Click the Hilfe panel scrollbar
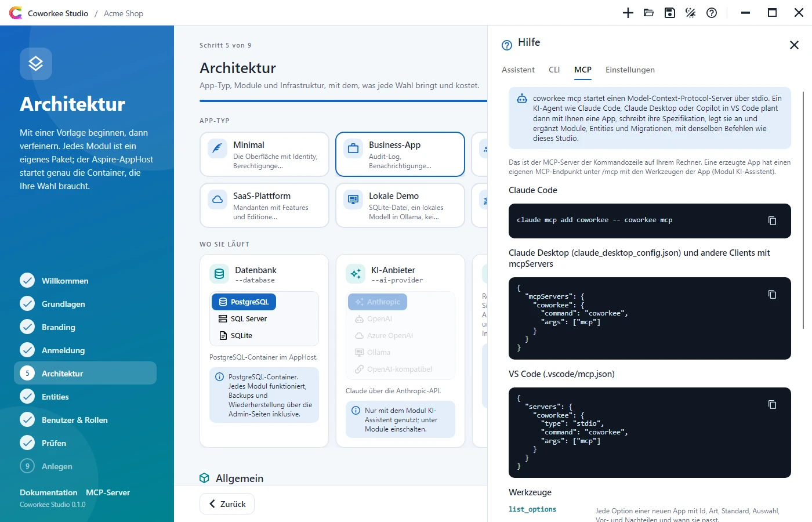The image size is (812, 522). [x=803, y=210]
